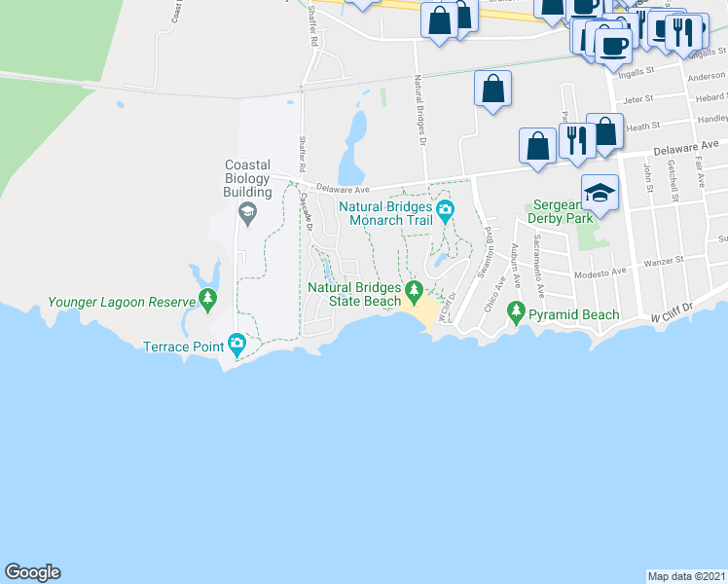Image resolution: width=728 pixels, height=584 pixels.
Task: Select the Terrace Point camera marker
Action: [237, 345]
